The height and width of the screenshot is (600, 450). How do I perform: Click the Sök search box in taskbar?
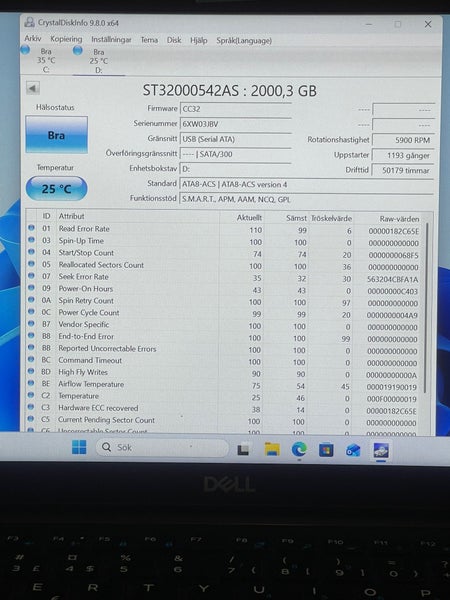(x=162, y=447)
